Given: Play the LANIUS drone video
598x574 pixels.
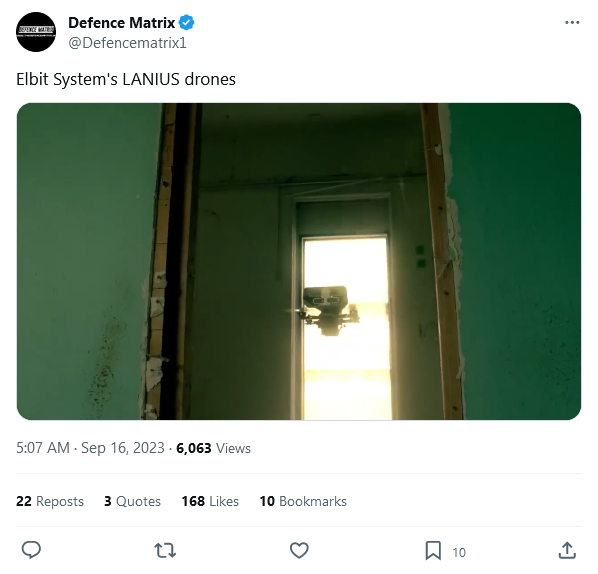Looking at the screenshot, I should 299,261.
